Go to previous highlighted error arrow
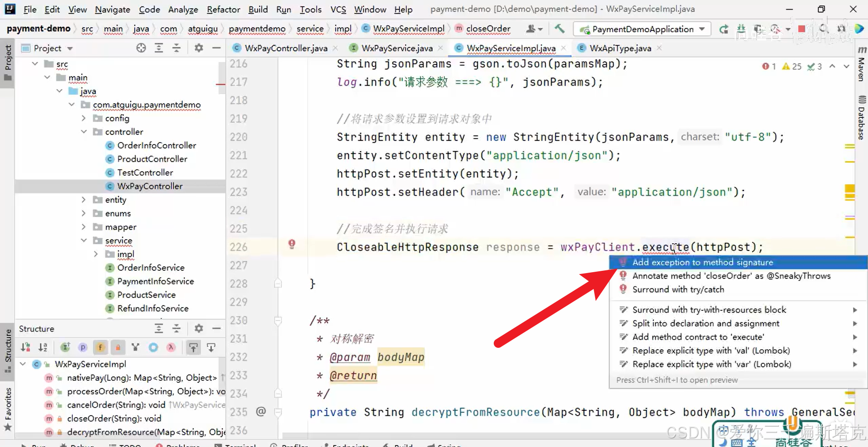 coord(832,66)
